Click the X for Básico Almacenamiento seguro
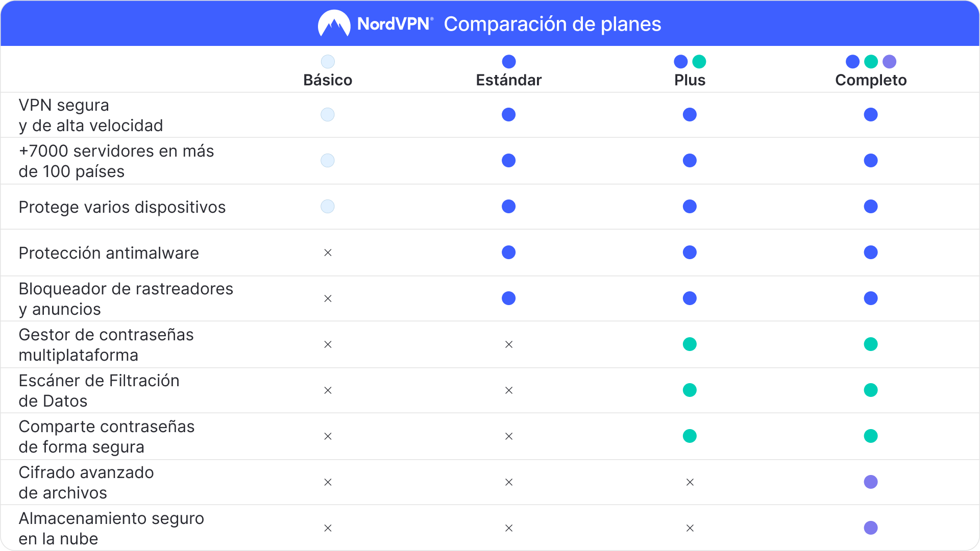The width and height of the screenshot is (980, 551). pyautogui.click(x=328, y=528)
